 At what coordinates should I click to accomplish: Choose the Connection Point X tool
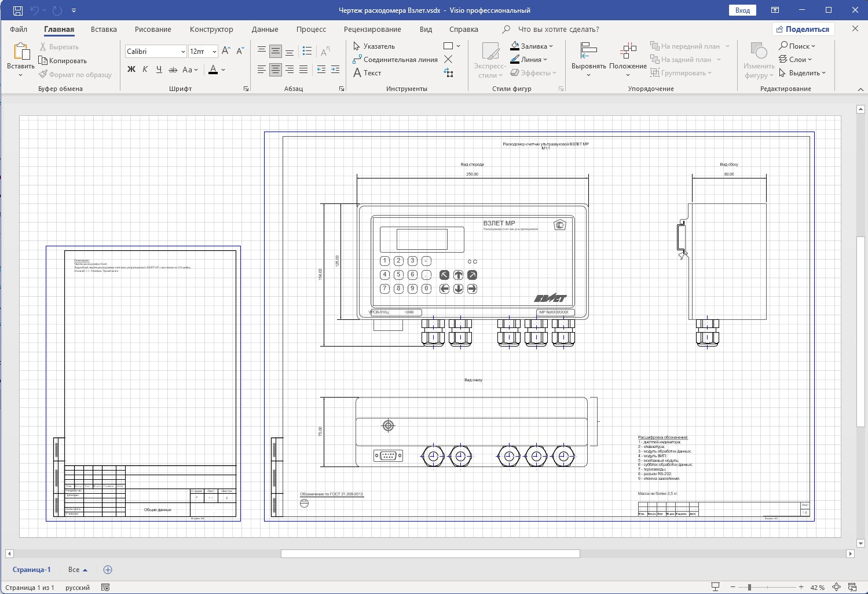tap(448, 60)
